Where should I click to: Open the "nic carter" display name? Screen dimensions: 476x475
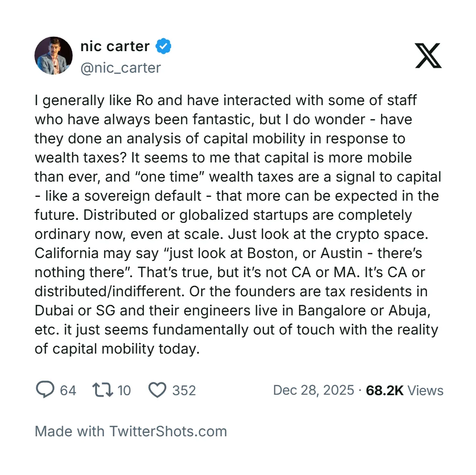tap(115, 46)
